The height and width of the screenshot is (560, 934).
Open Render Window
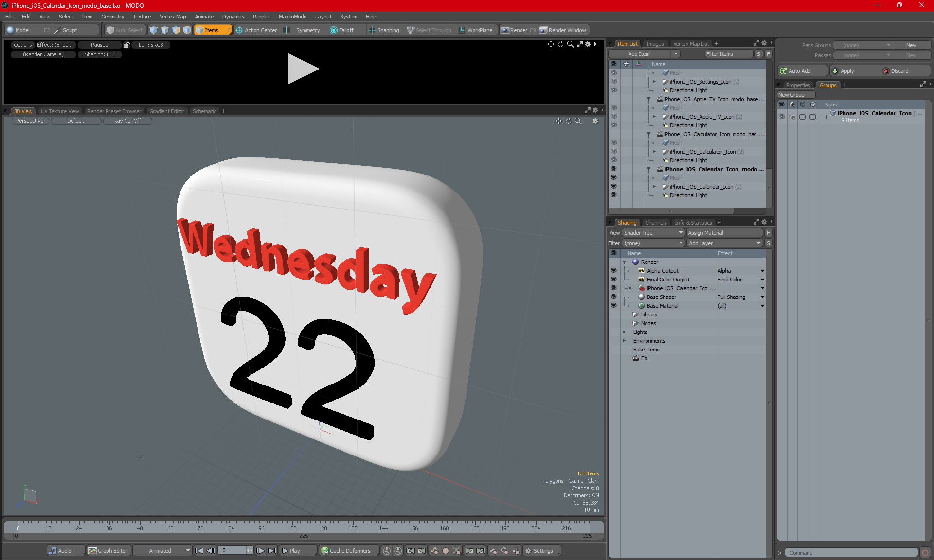point(563,30)
